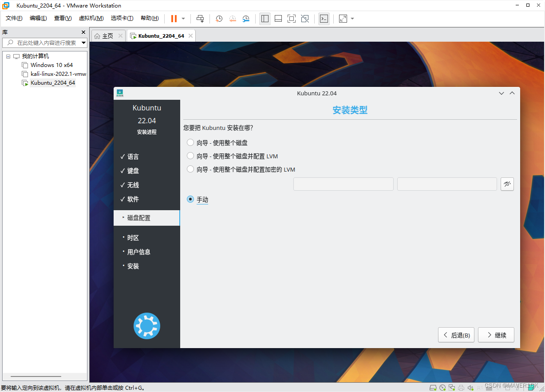Select the manual partitioning option
This screenshot has width=545, height=392.
point(190,199)
